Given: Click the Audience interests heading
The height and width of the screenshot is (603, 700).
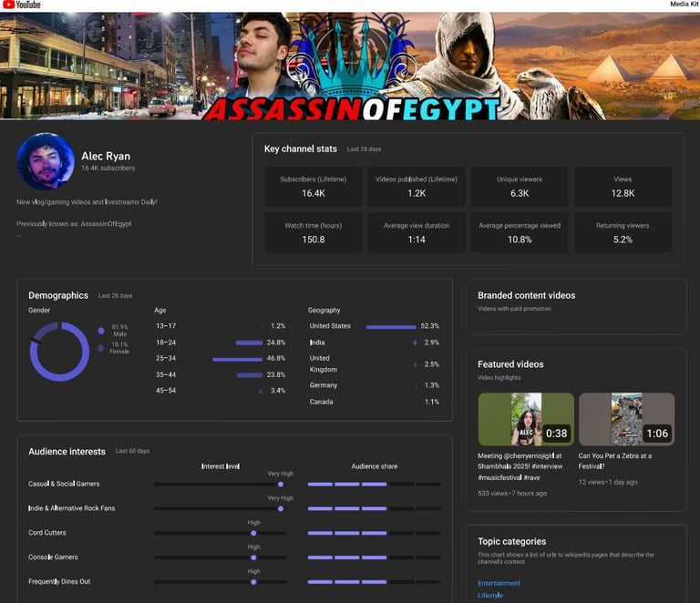Looking at the screenshot, I should tap(67, 452).
